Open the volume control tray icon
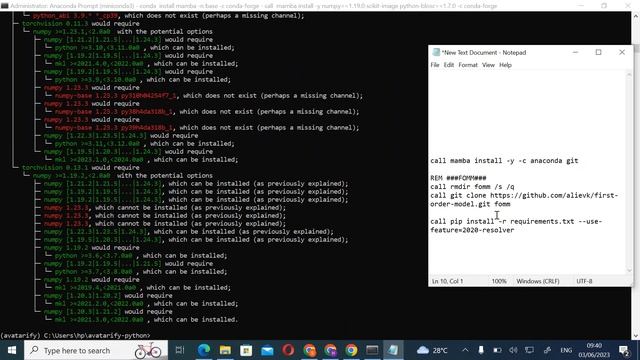This screenshot has height=360, width=640. [x=513, y=350]
